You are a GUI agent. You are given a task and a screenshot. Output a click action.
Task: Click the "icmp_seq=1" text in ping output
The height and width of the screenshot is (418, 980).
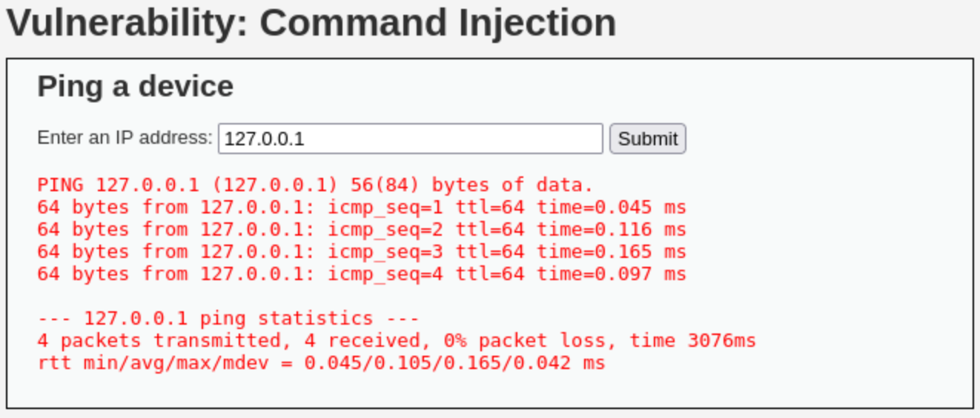(x=386, y=208)
